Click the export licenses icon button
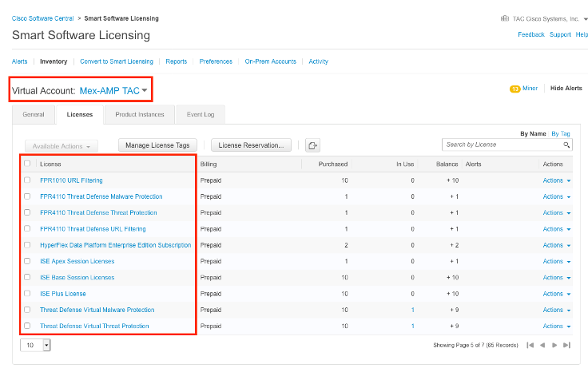 [312, 145]
